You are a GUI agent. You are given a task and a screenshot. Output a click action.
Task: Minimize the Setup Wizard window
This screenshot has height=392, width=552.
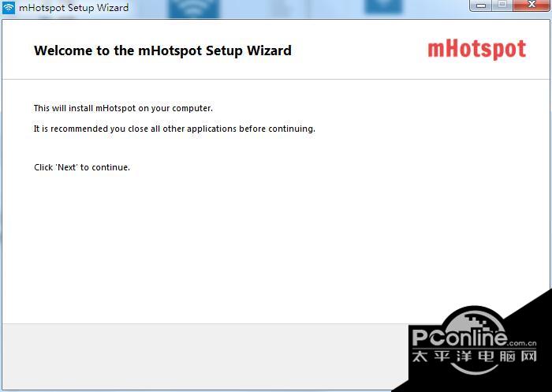tap(480, 6)
